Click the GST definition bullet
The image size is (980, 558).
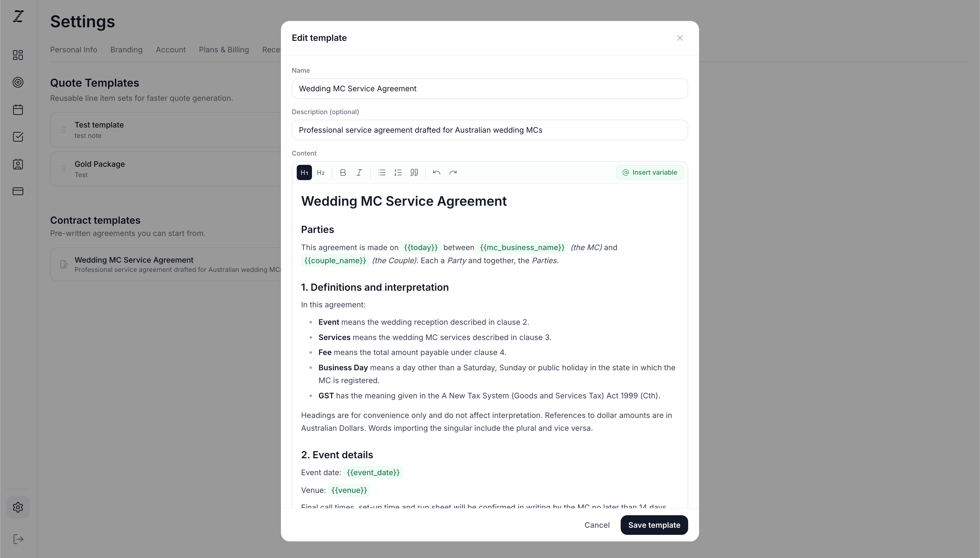tap(489, 396)
